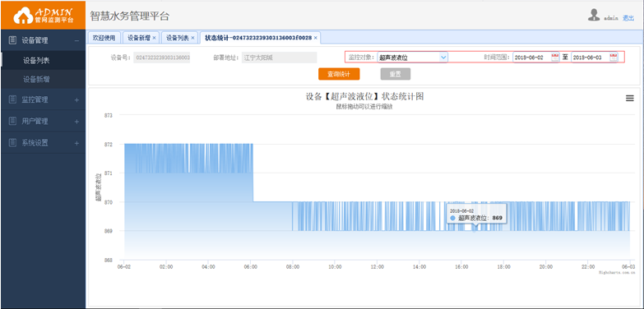The image size is (644, 309).
Task: Expand the 监控管理 section plus sign
Action: (x=76, y=99)
